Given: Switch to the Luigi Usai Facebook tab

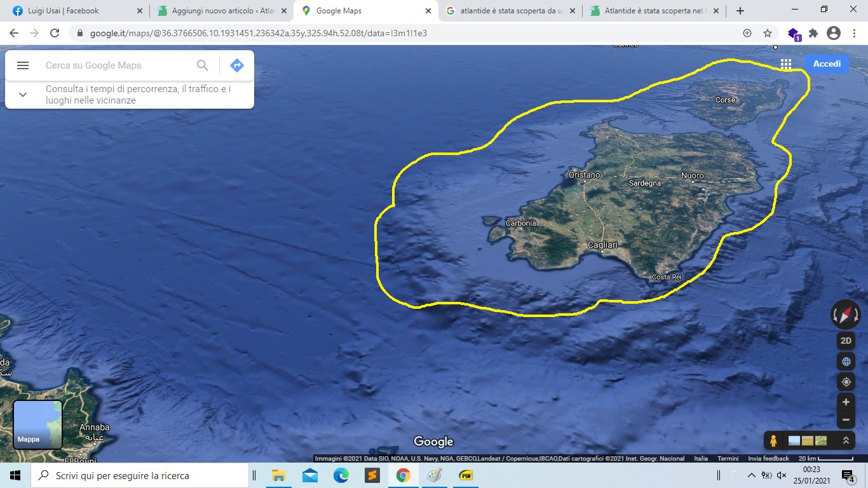Looking at the screenshot, I should [75, 11].
